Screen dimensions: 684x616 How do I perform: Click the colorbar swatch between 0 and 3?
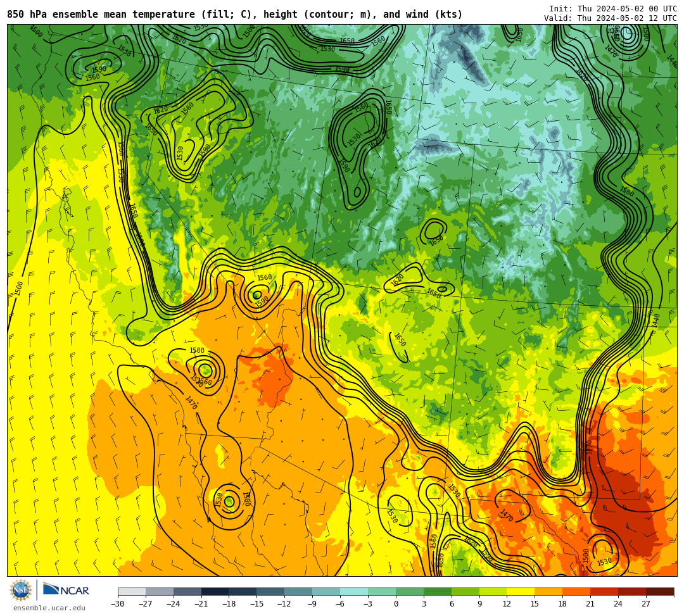410,591
